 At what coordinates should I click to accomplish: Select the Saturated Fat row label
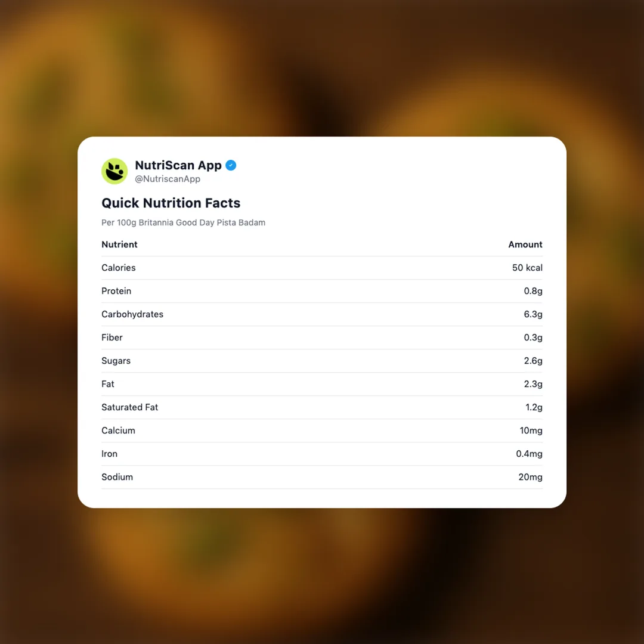click(x=129, y=407)
